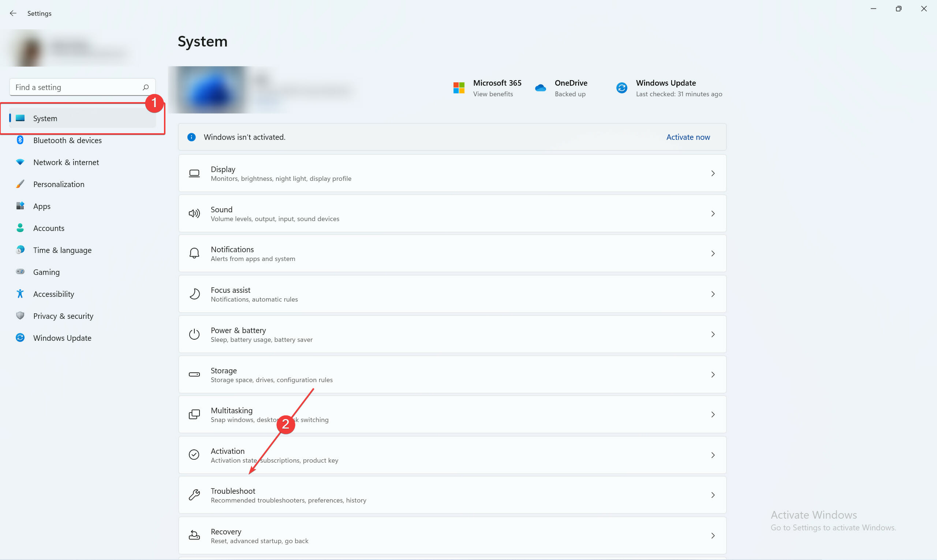937x560 pixels.
Task: Click the Privacy & security shield icon
Action: point(20,316)
